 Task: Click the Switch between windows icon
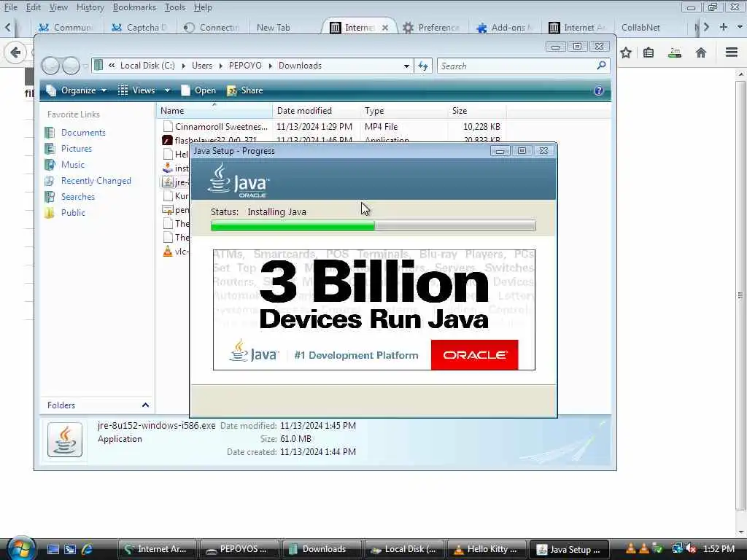coord(70,549)
